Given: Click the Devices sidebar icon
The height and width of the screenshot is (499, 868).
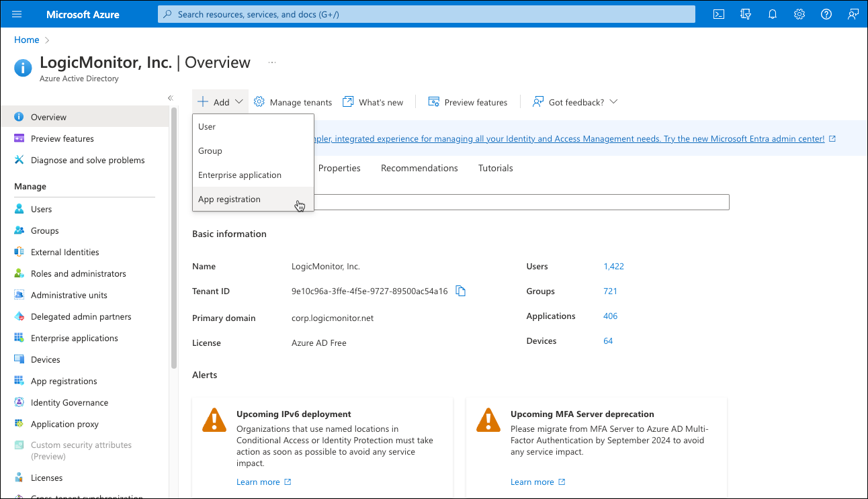Looking at the screenshot, I should 19,359.
